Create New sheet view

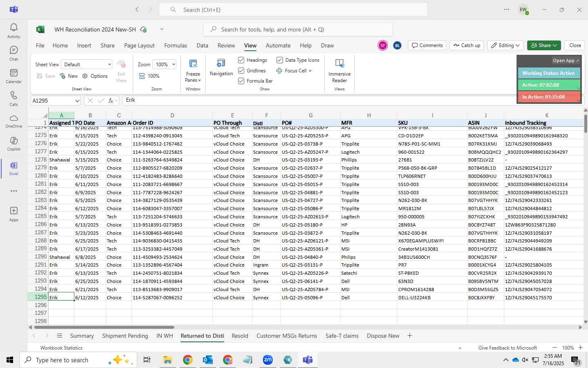pyautogui.click(x=69, y=76)
